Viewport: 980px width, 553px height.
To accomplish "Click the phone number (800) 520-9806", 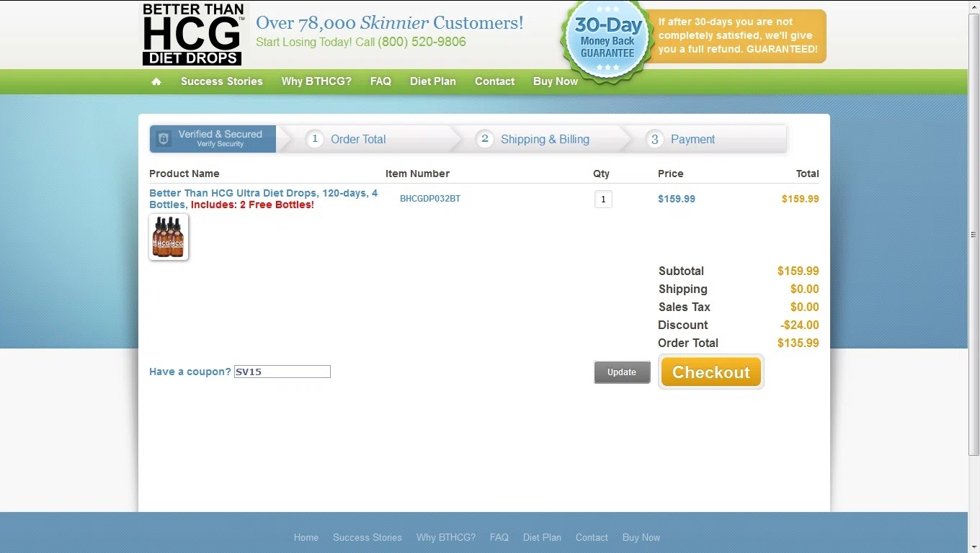I will point(422,42).
